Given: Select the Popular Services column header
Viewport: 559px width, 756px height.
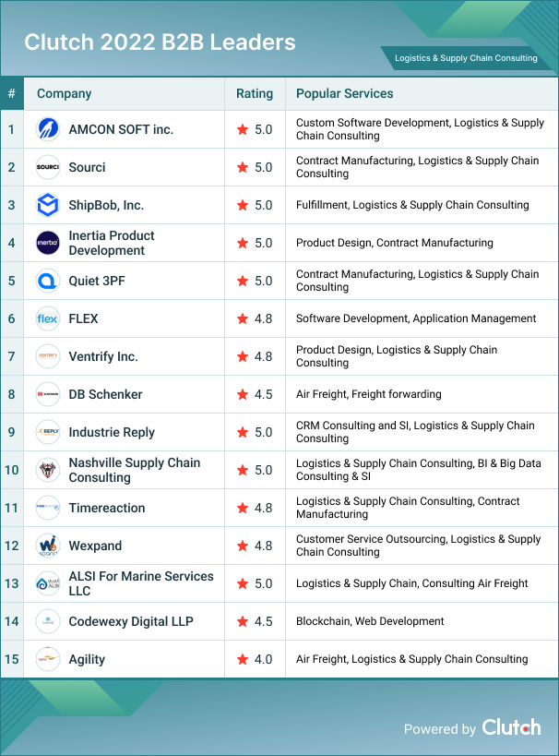Looking at the screenshot, I should pos(344,93).
